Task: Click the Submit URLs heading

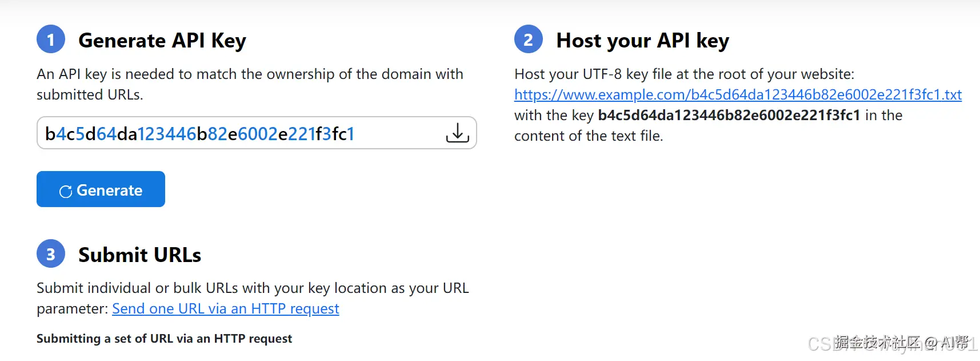Action: click(x=139, y=255)
